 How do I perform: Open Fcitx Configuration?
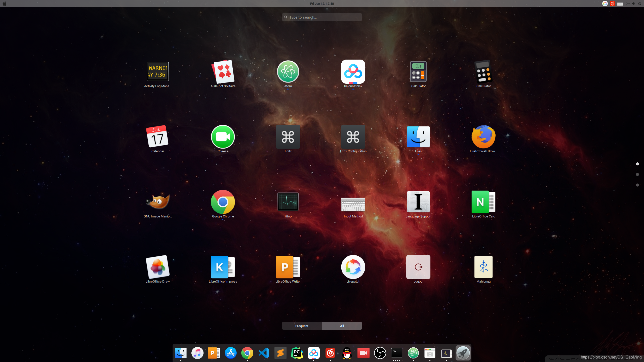pos(353,137)
